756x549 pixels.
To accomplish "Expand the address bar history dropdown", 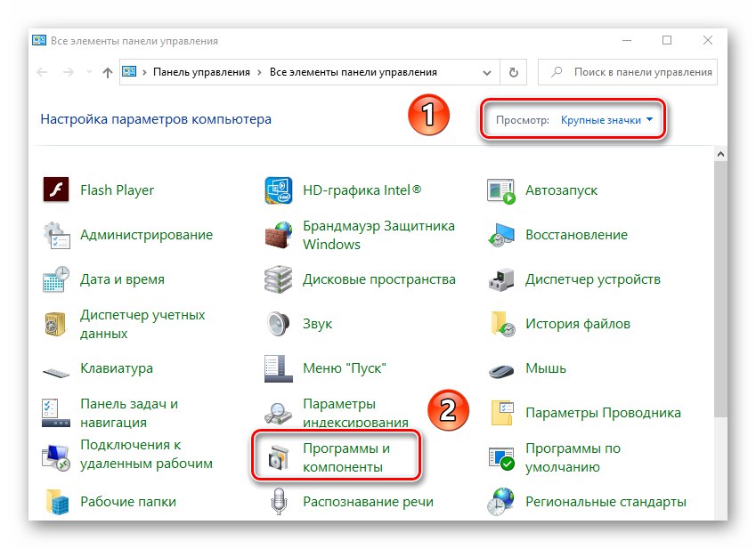I will tap(487, 73).
